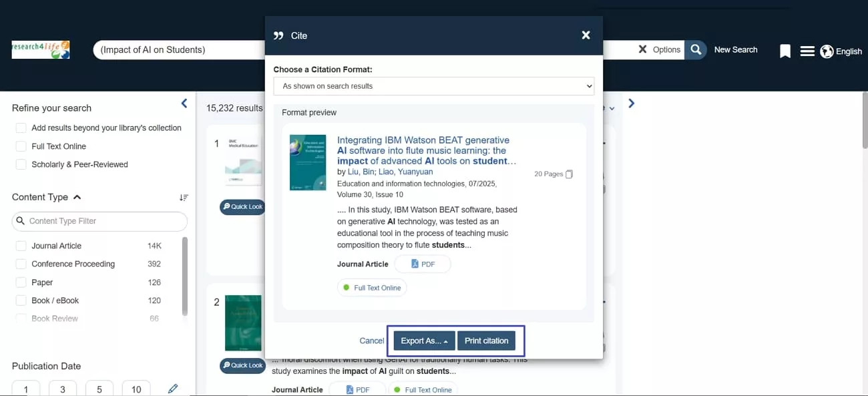
Task: Check the Journal Article content type
Action: click(21, 246)
